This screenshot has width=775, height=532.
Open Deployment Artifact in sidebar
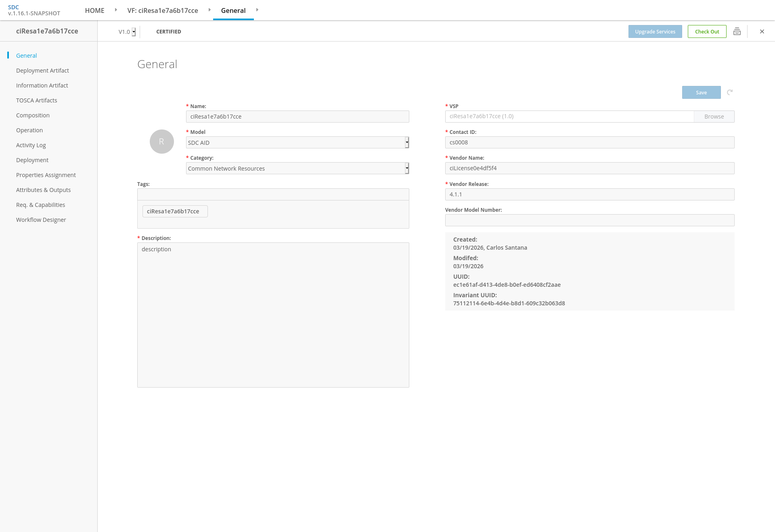coord(42,71)
